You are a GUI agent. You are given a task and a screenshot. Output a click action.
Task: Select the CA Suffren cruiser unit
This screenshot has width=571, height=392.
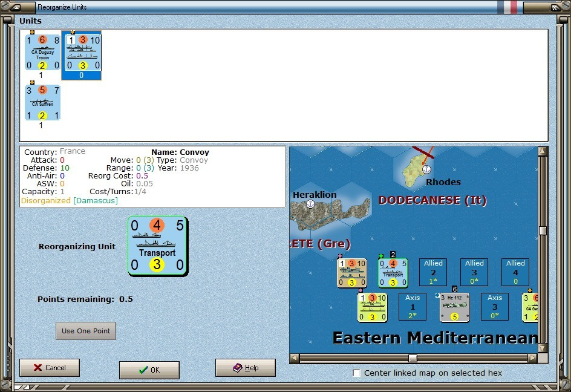(x=42, y=103)
